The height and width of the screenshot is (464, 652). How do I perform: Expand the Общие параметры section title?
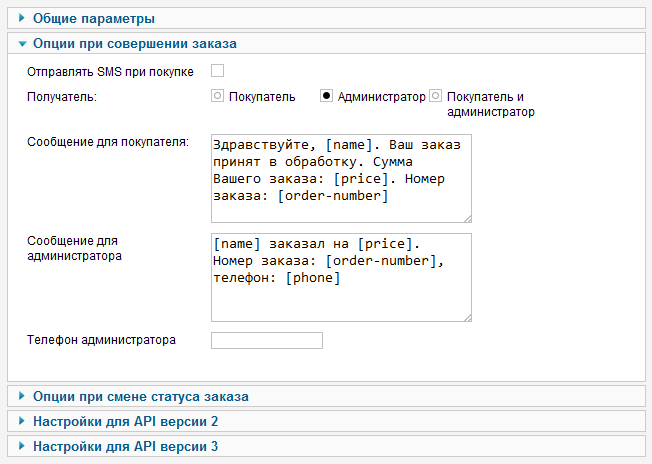[x=94, y=18]
